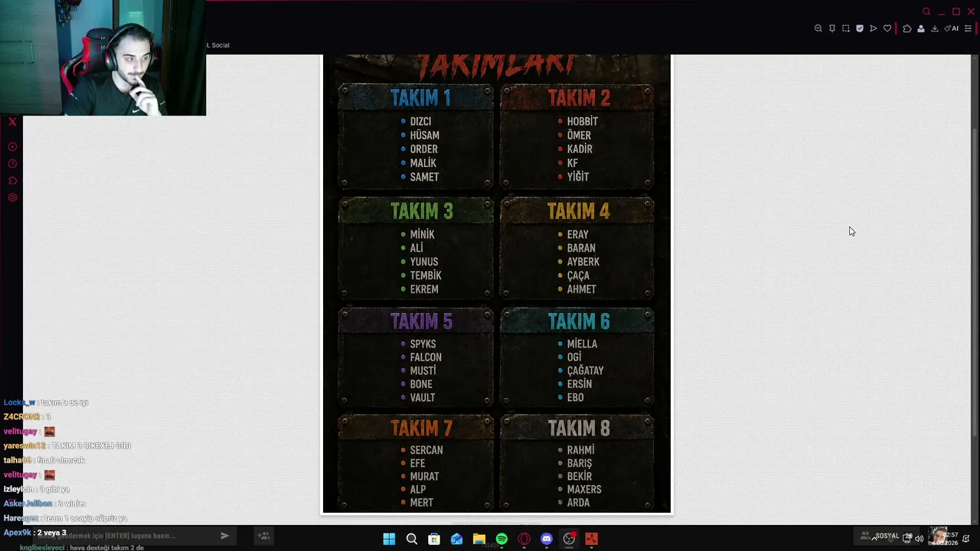Open Discord from the taskbar
The image size is (980, 551).
click(547, 539)
